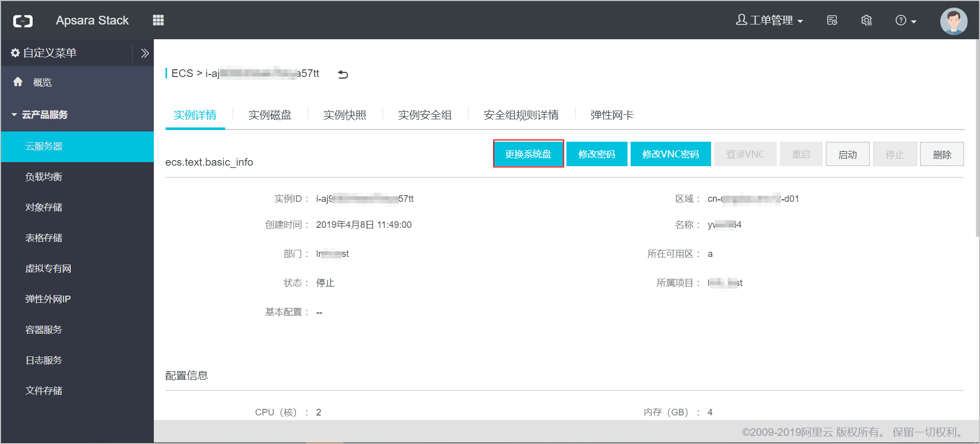Click the 登录VNC button

[745, 154]
